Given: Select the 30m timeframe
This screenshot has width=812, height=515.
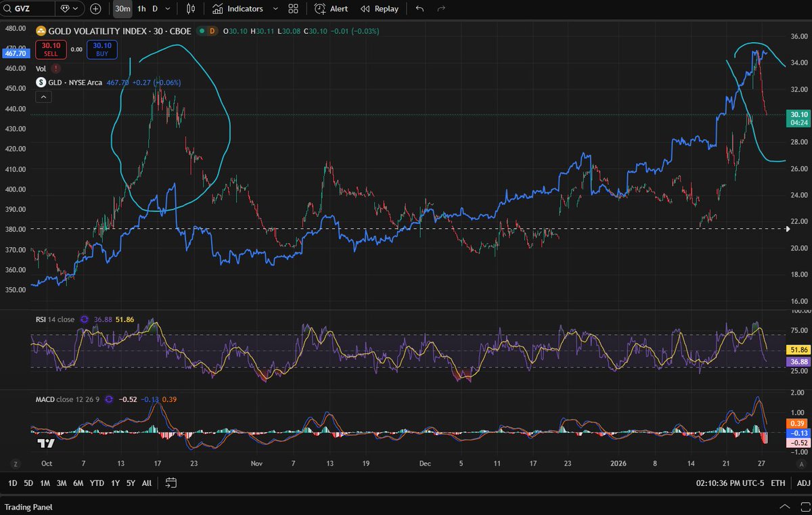Looking at the screenshot, I should pyautogui.click(x=122, y=9).
